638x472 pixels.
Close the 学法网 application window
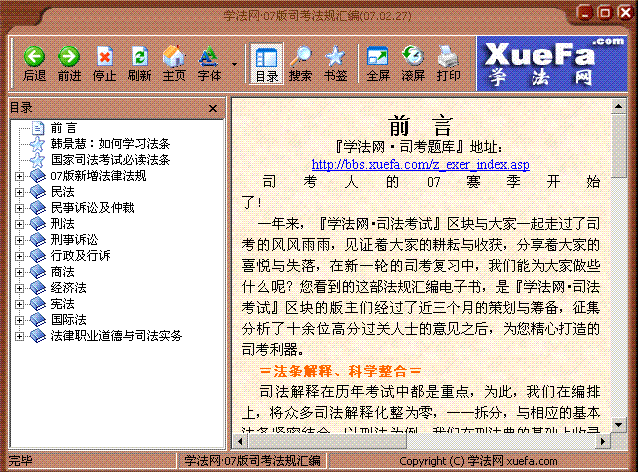[625, 13]
